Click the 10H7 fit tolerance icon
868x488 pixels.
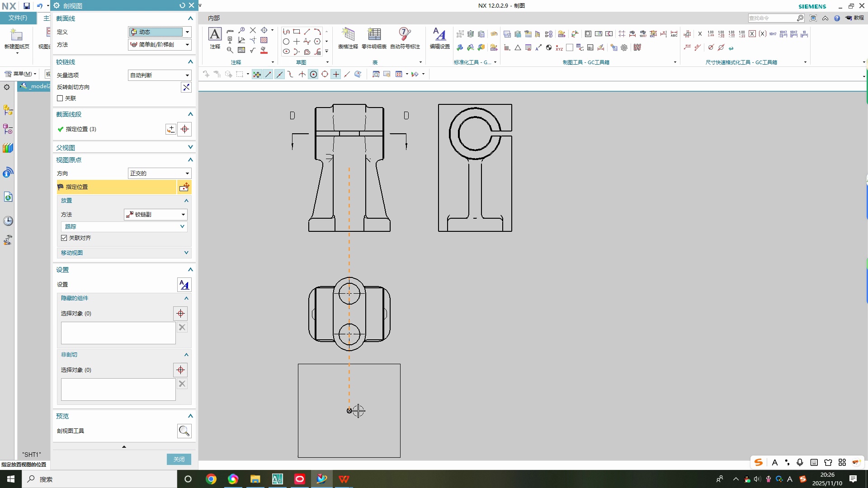tap(773, 34)
